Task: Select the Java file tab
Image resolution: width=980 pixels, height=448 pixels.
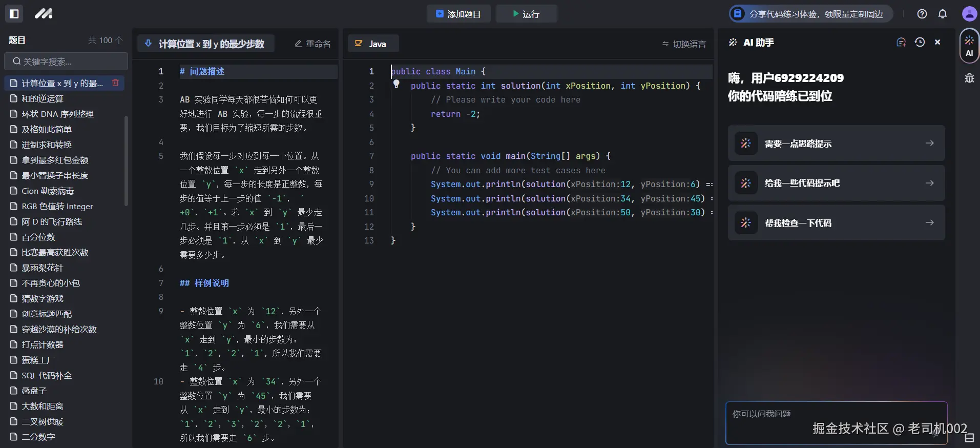Action: [373, 44]
